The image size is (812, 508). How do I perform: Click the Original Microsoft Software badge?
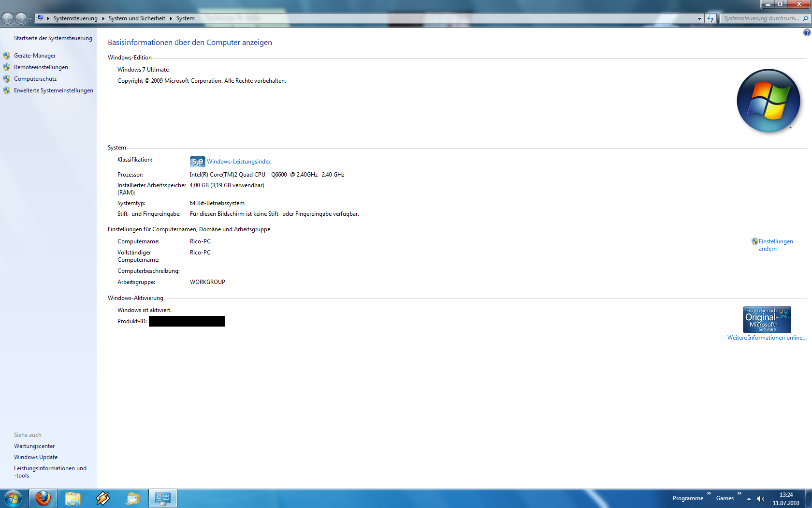pyautogui.click(x=767, y=319)
